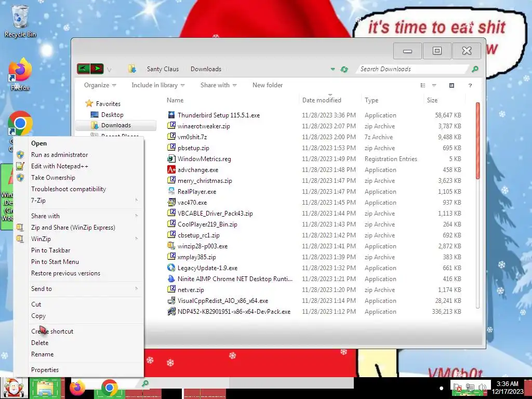Refresh the Downloads folder view
The width and height of the screenshot is (532, 399).
coord(344,69)
